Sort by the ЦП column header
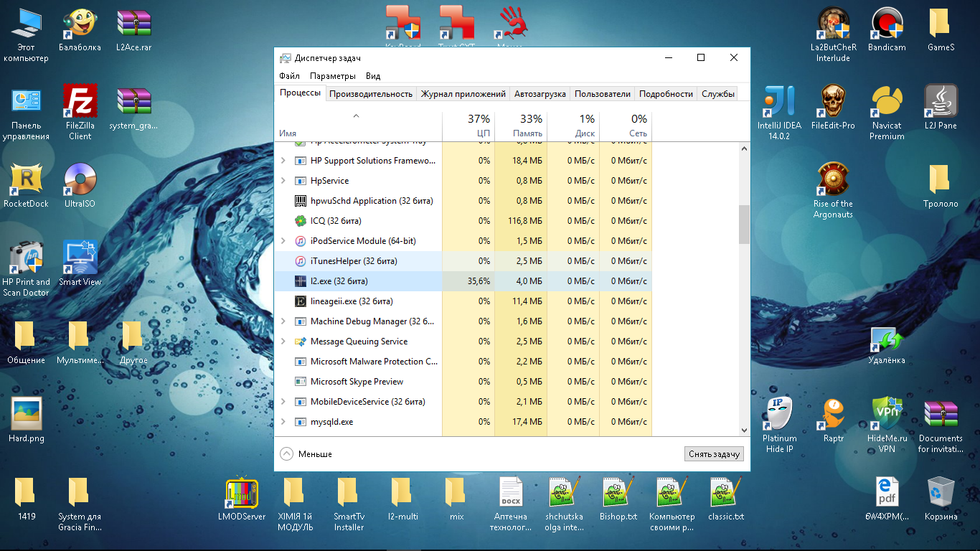Image resolution: width=980 pixels, height=551 pixels. pos(468,126)
